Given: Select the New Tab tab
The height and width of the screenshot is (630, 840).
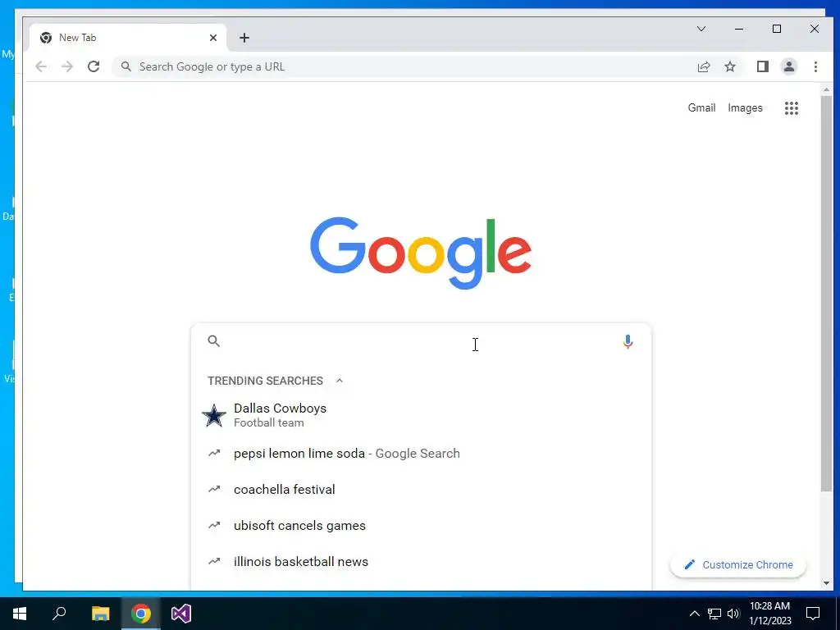Looking at the screenshot, I should (x=127, y=38).
